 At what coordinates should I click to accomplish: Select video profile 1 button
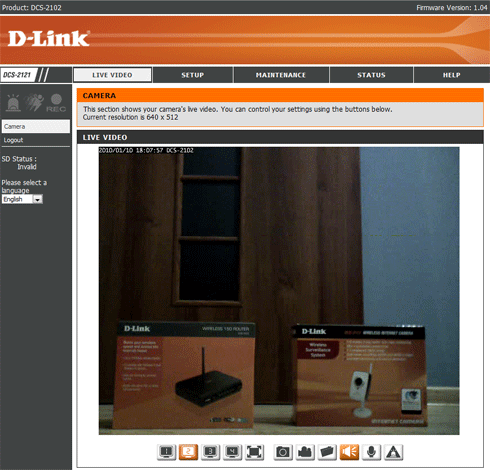pos(166,452)
